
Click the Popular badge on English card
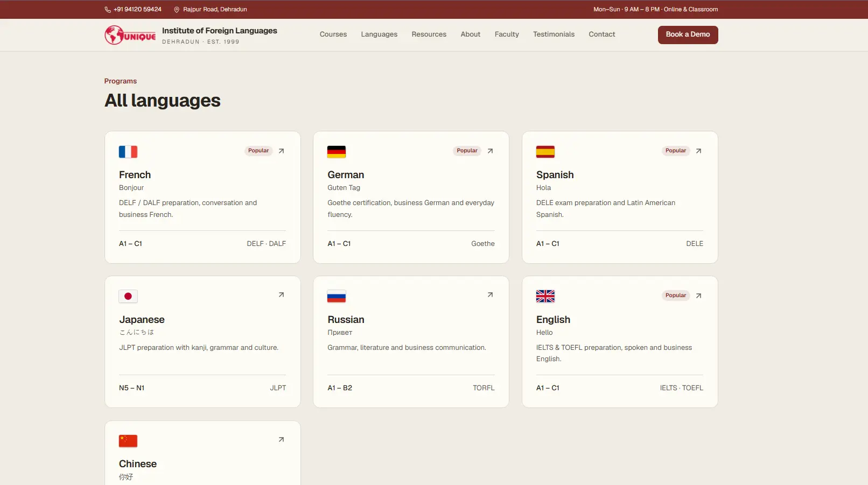(x=675, y=296)
